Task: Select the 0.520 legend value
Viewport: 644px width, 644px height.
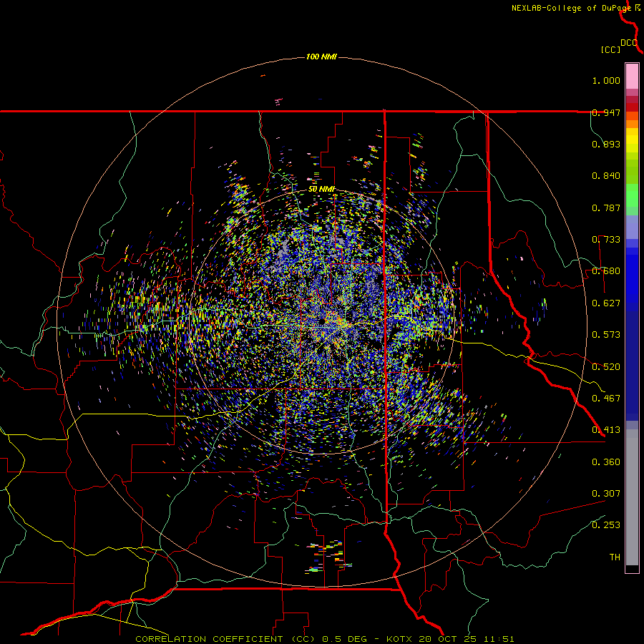Action: pos(606,367)
